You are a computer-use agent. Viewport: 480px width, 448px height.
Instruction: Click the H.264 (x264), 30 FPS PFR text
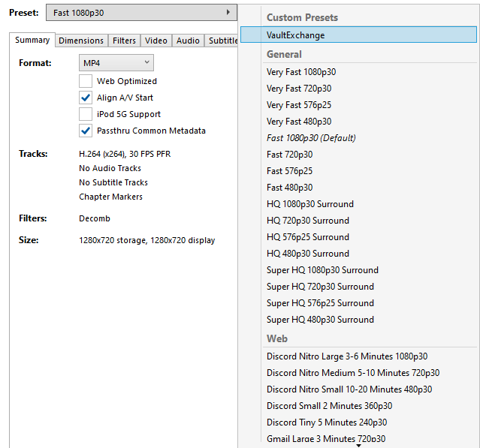coord(125,154)
